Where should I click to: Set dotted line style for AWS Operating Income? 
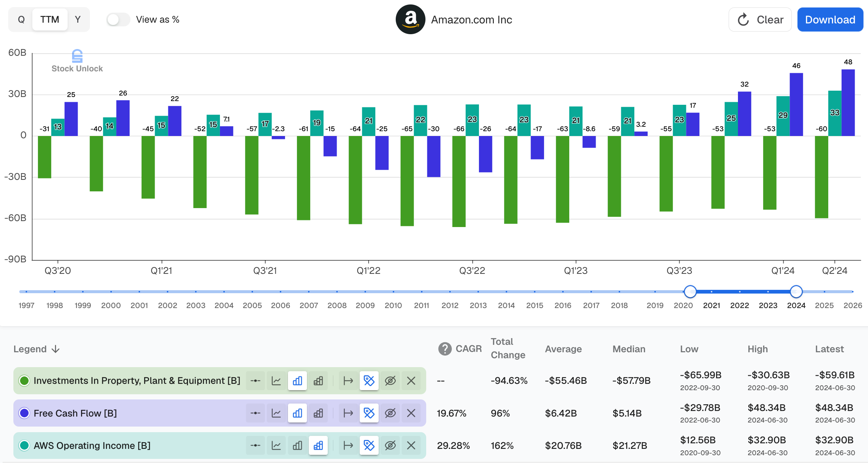click(x=255, y=445)
